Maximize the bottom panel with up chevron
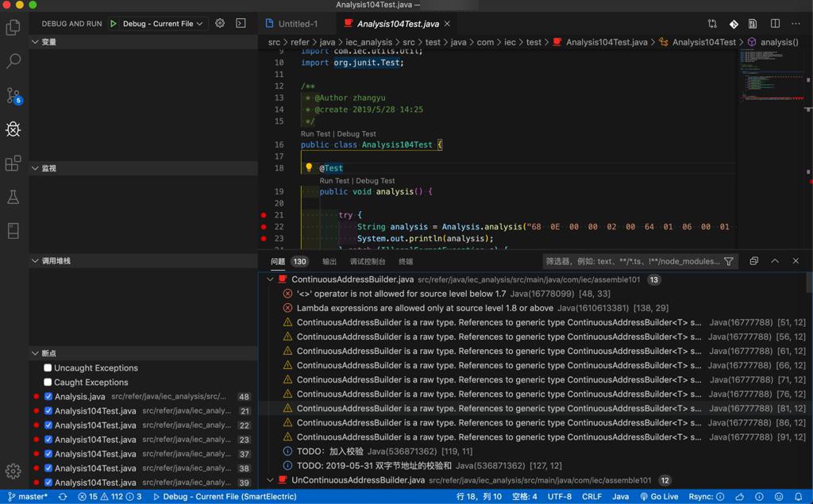This screenshot has height=504, width=813. click(775, 261)
